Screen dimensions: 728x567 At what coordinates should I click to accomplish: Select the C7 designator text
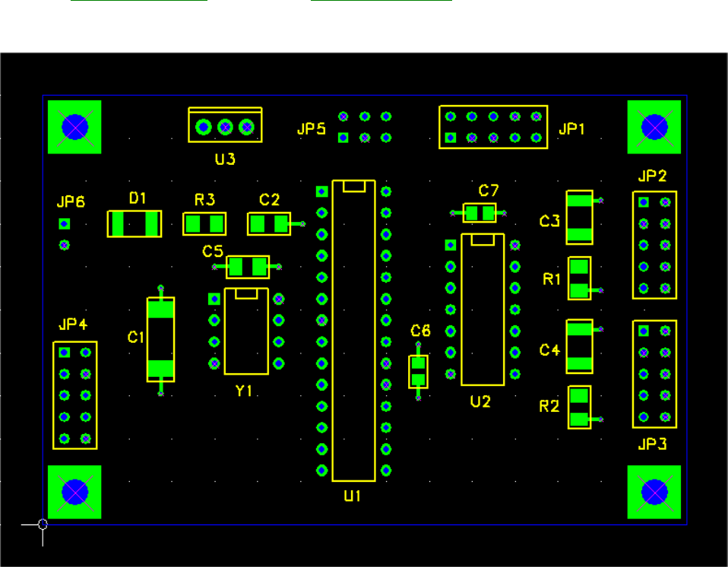pyautogui.click(x=489, y=190)
